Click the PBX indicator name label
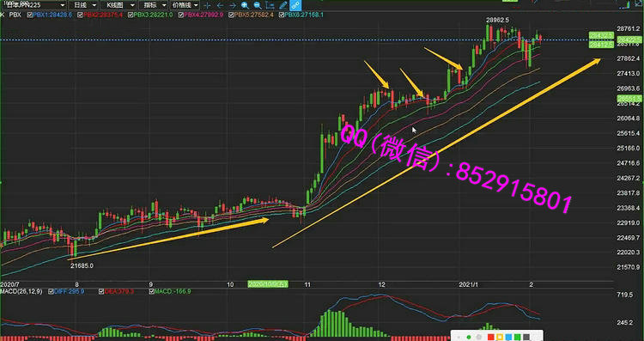 [15, 15]
